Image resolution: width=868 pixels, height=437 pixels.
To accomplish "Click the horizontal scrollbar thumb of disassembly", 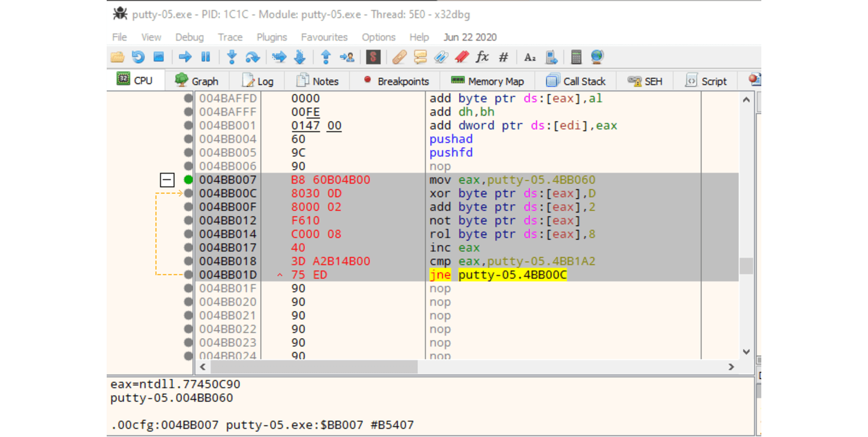I will [314, 367].
